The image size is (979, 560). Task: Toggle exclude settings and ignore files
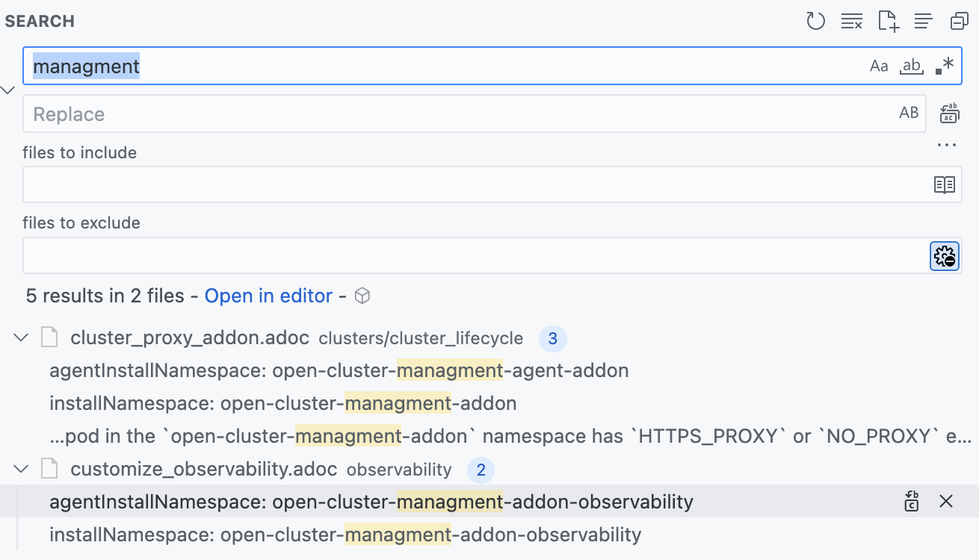[x=945, y=256]
